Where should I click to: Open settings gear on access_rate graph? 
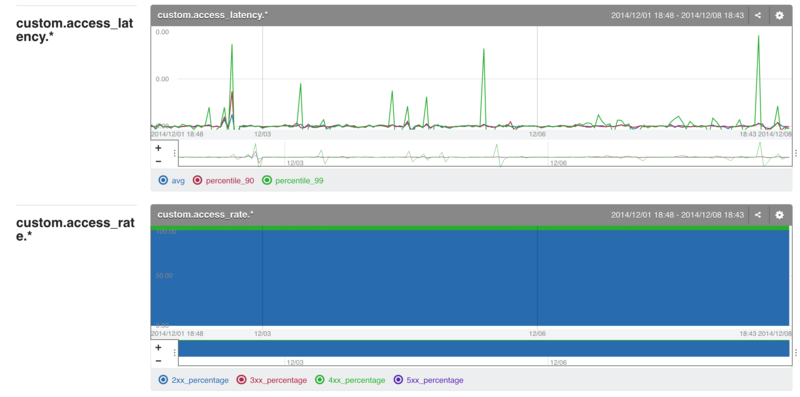[779, 215]
